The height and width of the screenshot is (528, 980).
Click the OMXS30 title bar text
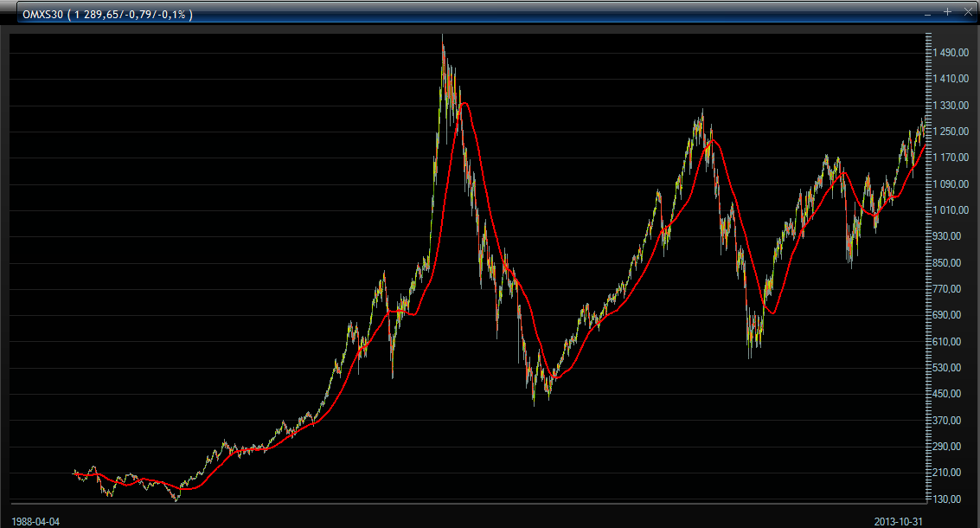click(105, 13)
